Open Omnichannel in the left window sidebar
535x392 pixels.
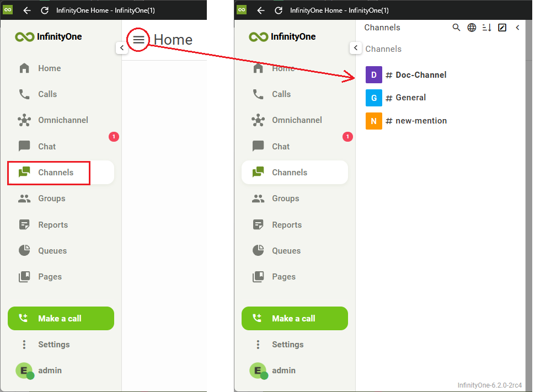tap(61, 120)
